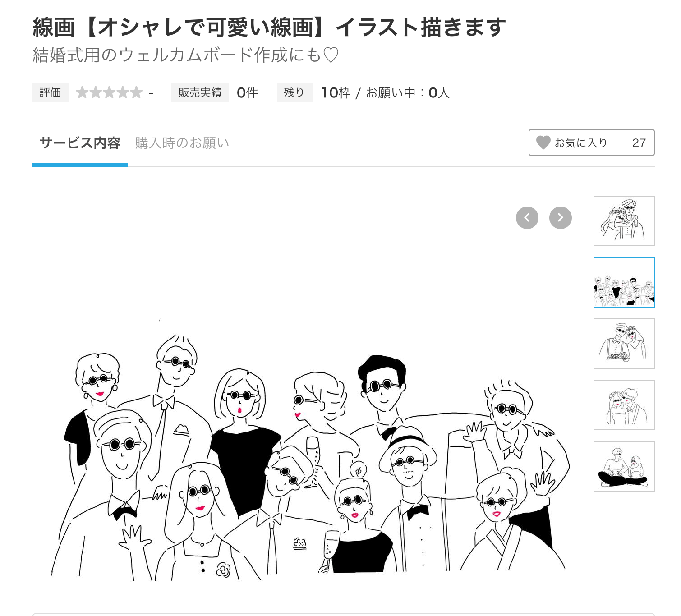The height and width of the screenshot is (616, 681).
Task: View the fourth thumbnail of the pink-cheeked couple
Action: (624, 405)
